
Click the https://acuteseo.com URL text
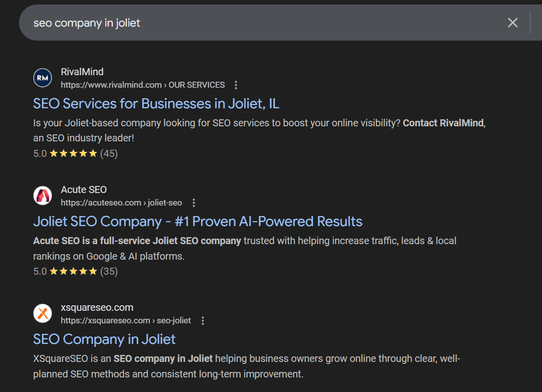[101, 203]
